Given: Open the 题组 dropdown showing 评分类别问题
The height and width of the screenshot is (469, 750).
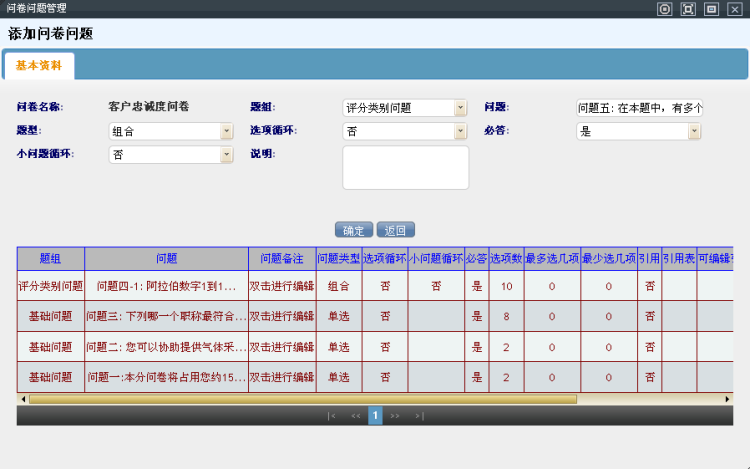Looking at the screenshot, I should pos(460,108).
